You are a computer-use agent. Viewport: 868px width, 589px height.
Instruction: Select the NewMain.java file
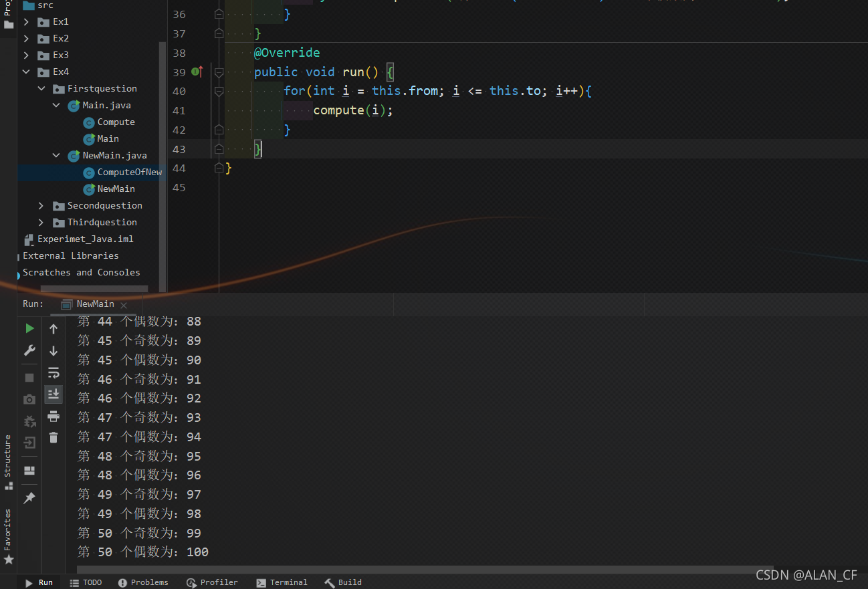tap(114, 156)
